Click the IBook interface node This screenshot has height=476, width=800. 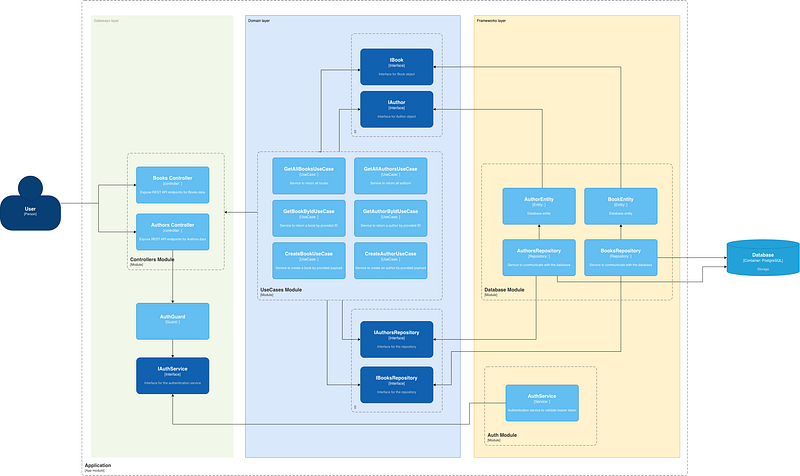pos(396,67)
